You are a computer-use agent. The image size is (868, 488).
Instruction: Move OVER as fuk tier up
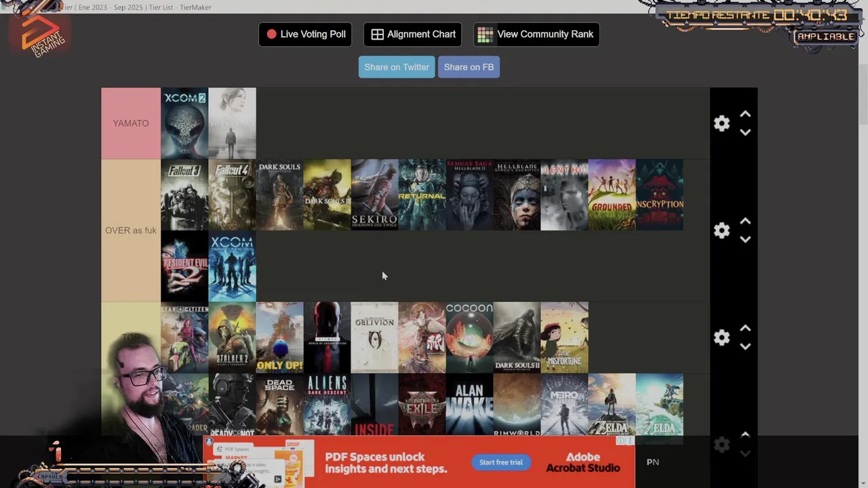tap(745, 222)
